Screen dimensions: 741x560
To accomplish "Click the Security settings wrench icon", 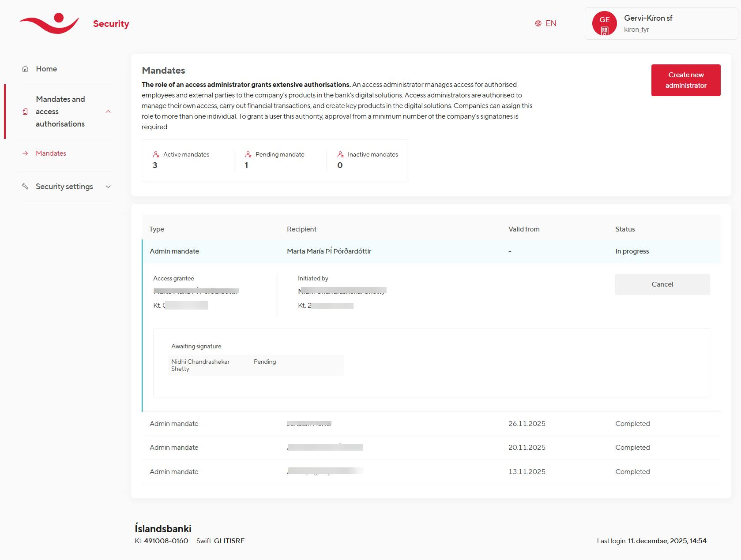I will coord(25,187).
